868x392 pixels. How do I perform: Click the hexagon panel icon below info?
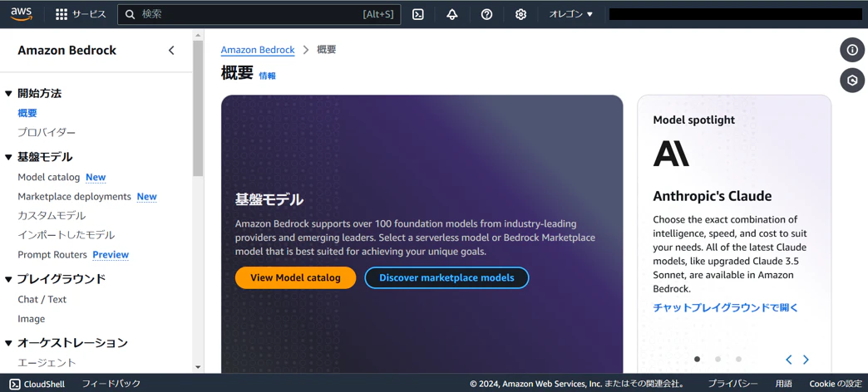pos(852,81)
